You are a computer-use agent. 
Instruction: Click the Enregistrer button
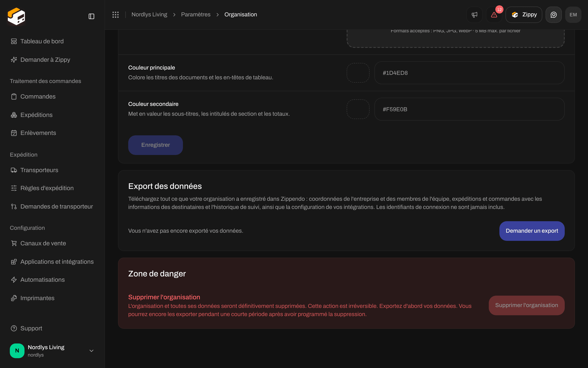(156, 145)
